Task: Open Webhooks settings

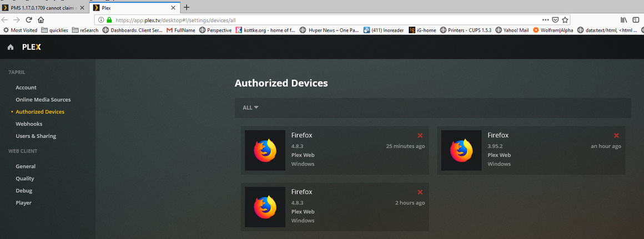Action: click(x=29, y=124)
